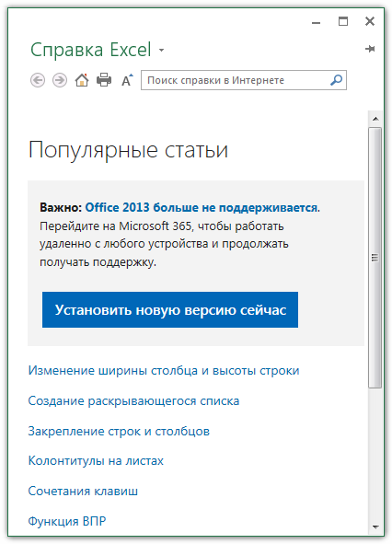Screen dimensions: 392x544
Task: Close the Справка Excel window
Action: point(370,21)
